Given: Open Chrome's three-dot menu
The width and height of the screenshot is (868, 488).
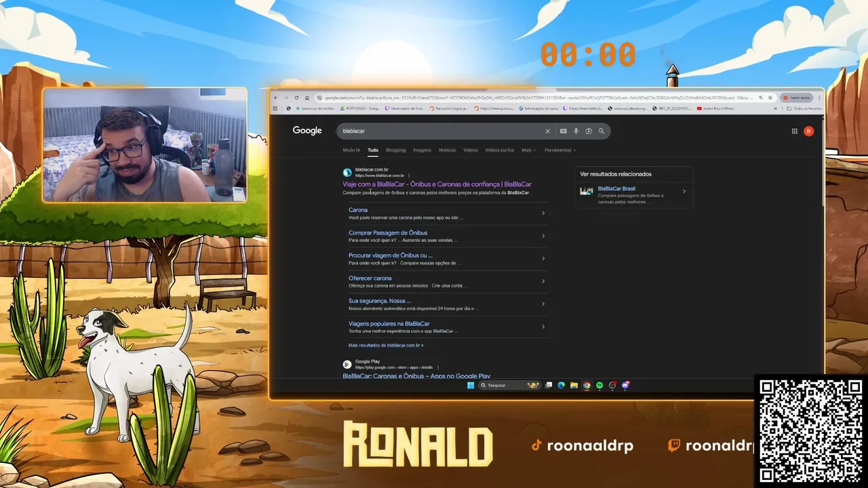Looking at the screenshot, I should 819,98.
